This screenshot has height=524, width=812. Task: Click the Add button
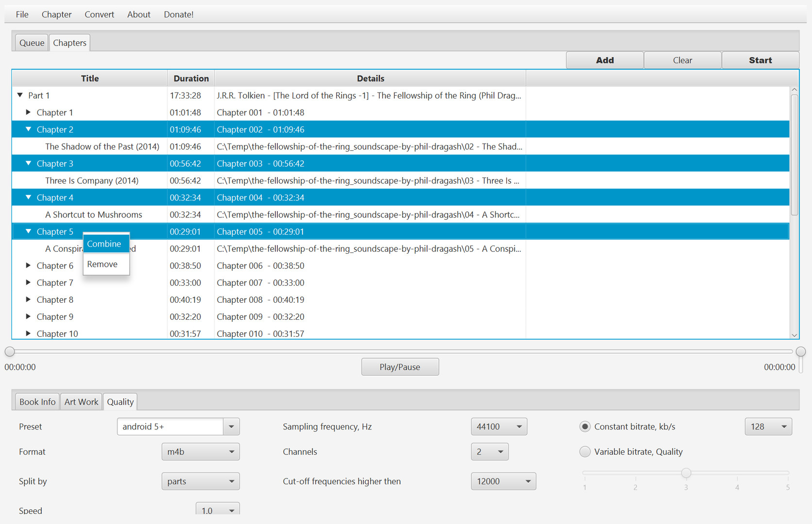(x=605, y=60)
